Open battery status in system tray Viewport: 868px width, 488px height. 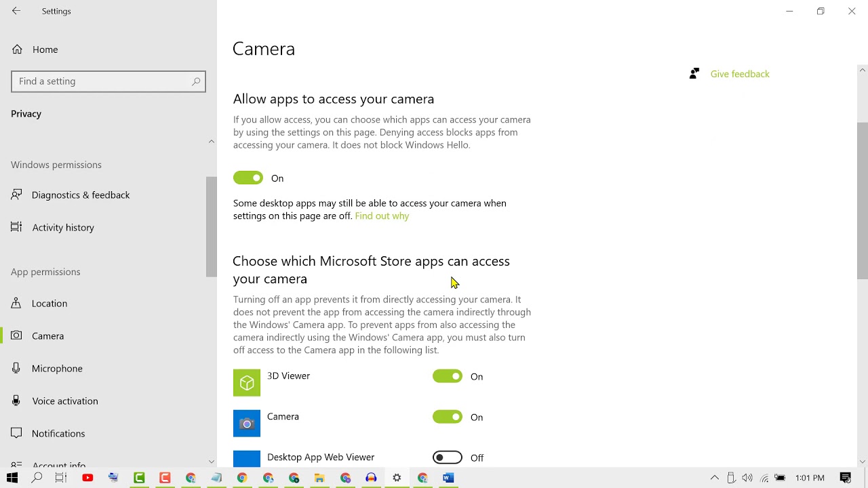781,478
